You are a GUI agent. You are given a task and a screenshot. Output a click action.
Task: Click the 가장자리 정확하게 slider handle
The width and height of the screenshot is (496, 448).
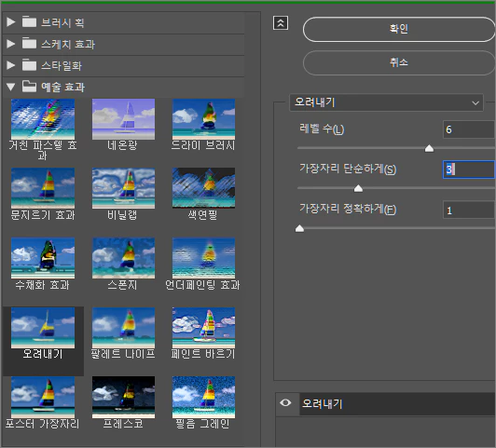coord(299,228)
